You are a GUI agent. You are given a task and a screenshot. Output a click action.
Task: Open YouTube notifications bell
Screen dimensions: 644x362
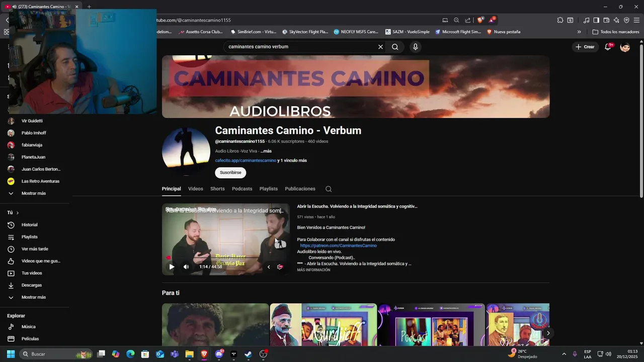tap(608, 47)
